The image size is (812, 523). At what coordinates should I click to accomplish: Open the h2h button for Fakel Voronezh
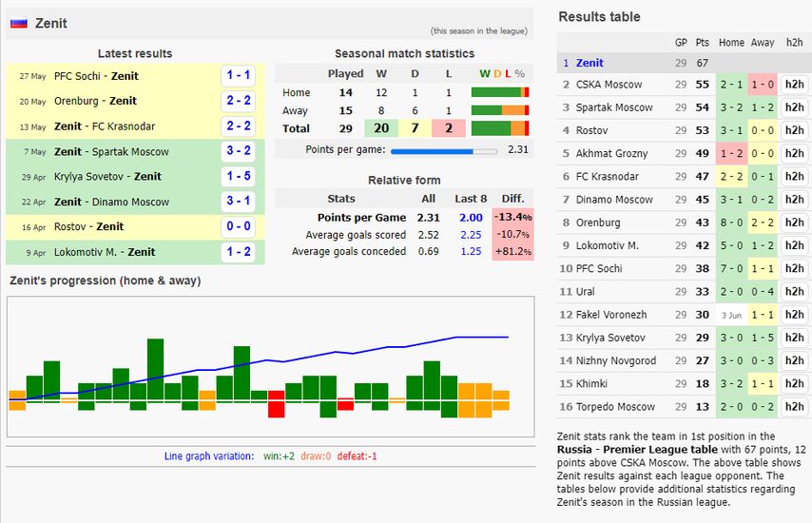[x=794, y=315]
